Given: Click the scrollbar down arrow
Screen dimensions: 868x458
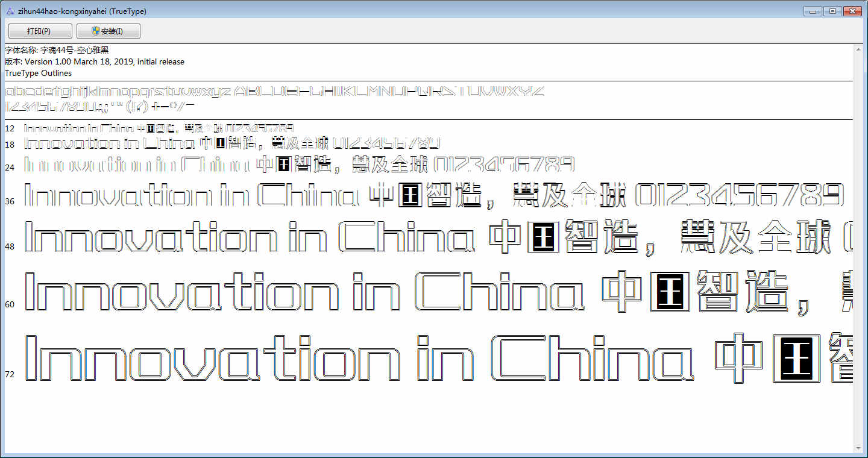Looking at the screenshot, I should point(859,448).
